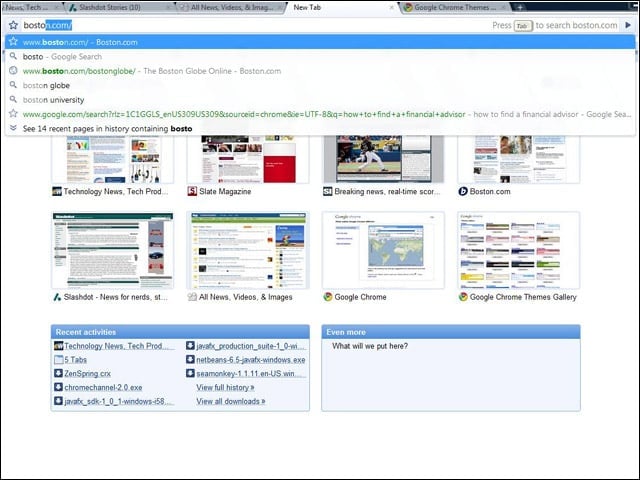Screen dimensions: 640x480
Task: Click Chrome Themes Gallery favicon
Action: pyautogui.click(x=463, y=297)
